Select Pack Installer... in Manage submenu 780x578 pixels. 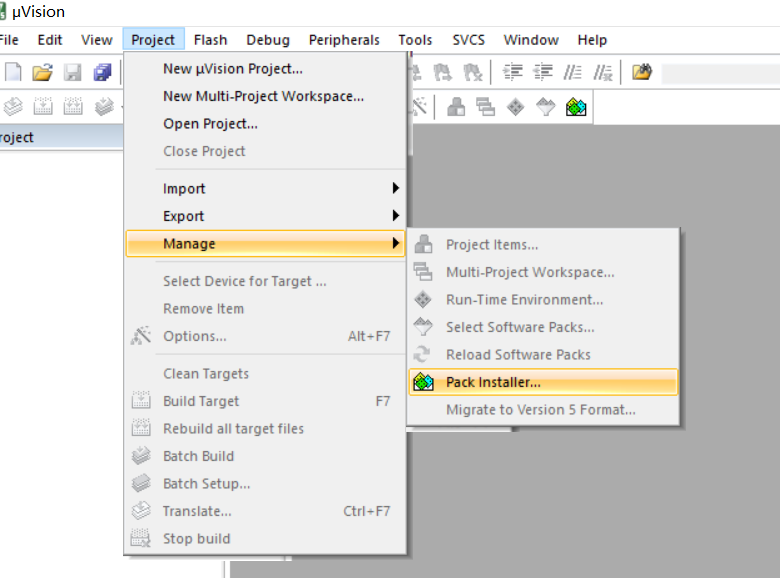tap(543, 382)
